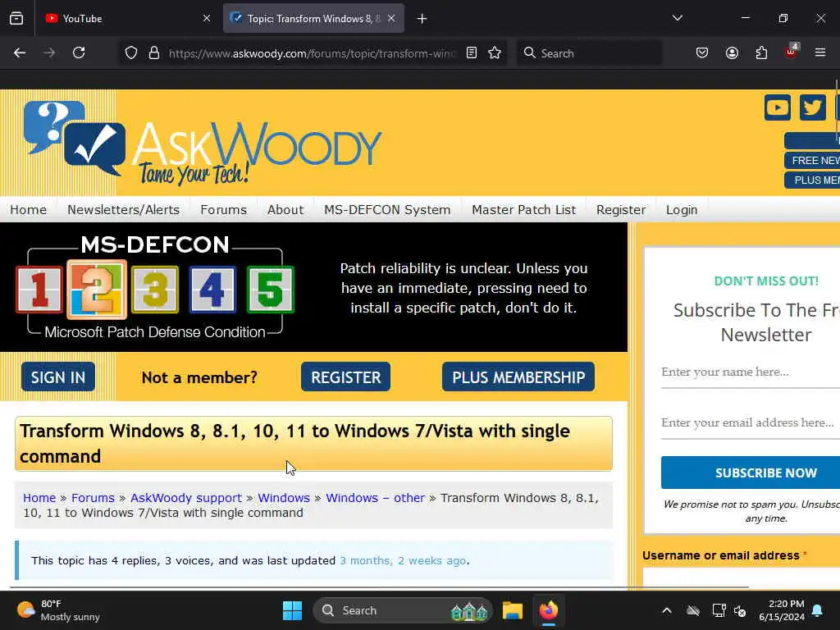
Task: Click the REGISTER button
Action: pos(345,377)
